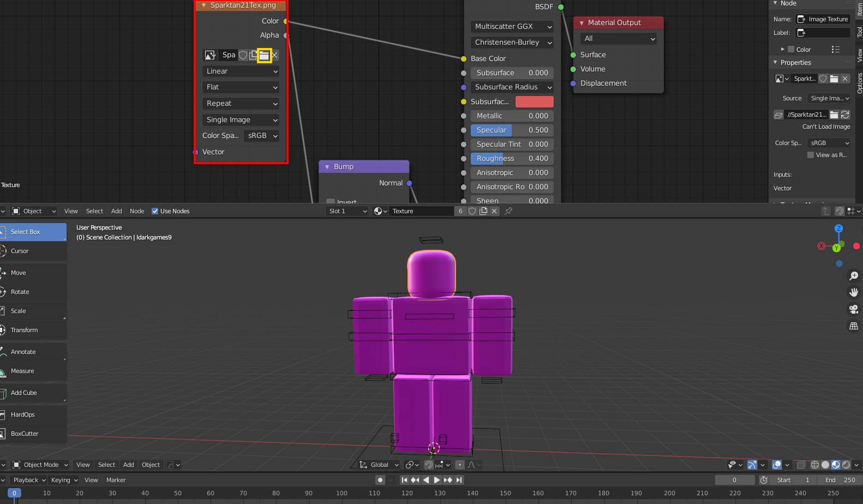Toggle snapping magnet in viewport header
863x504 pixels.
[x=429, y=465]
